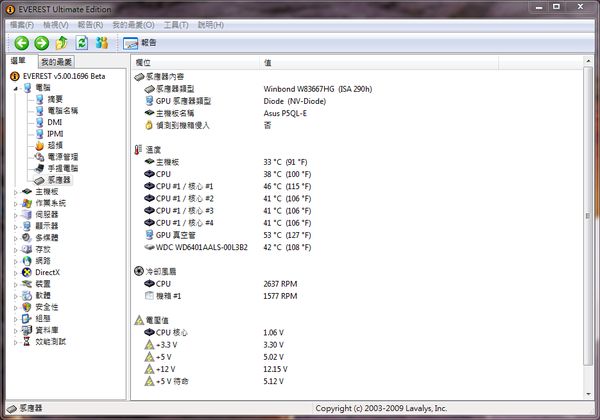Open the 我的最愛(O) menu
This screenshot has height=420, width=600.
click(134, 25)
